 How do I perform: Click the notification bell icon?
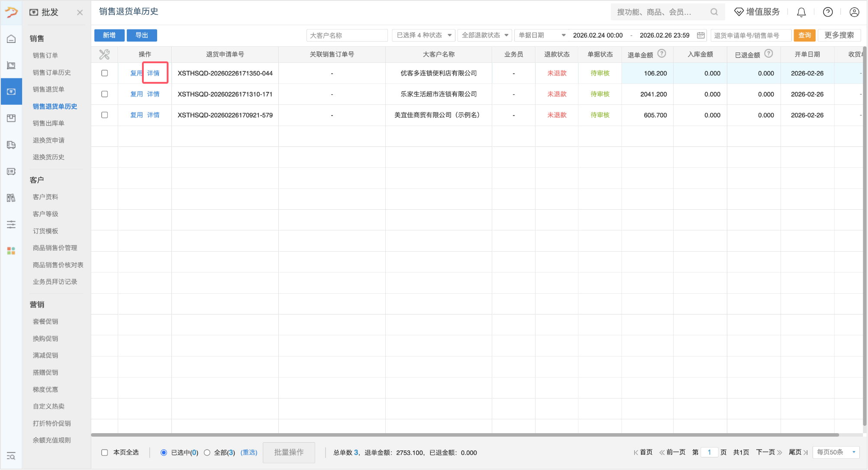tap(801, 12)
